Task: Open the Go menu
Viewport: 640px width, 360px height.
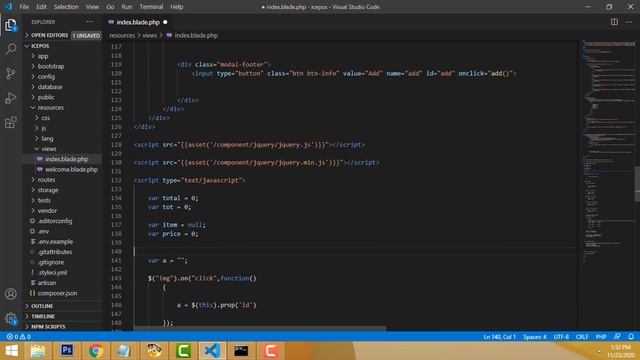Action: 110,7
